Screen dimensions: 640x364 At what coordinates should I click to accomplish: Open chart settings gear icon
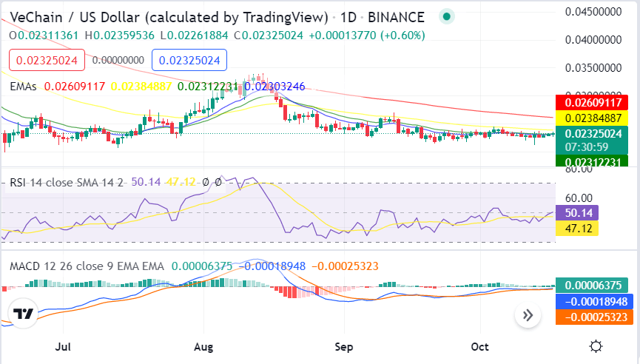point(596,346)
